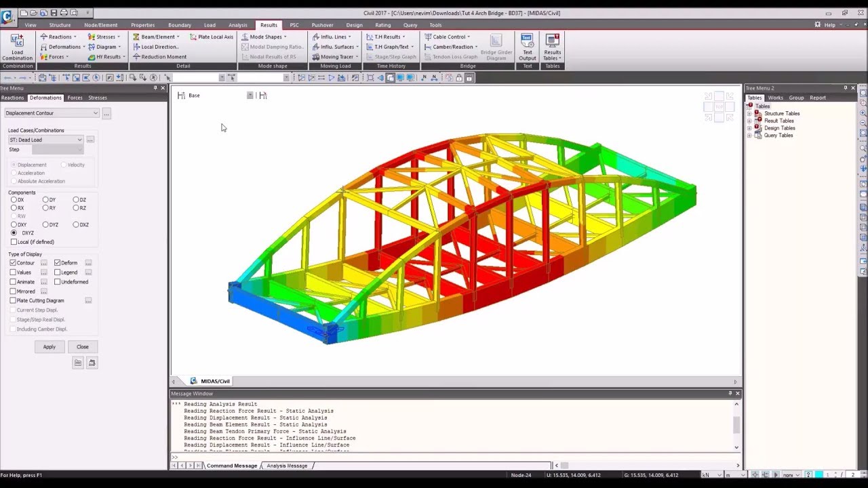The height and width of the screenshot is (488, 868).
Task: Open T.H Results menu
Action: pyautogui.click(x=385, y=37)
